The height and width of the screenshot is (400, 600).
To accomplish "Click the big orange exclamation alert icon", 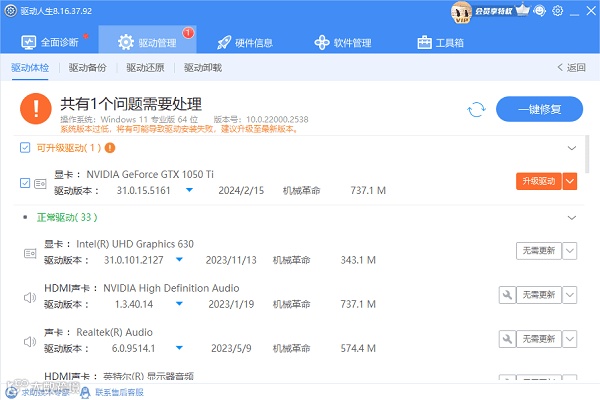I will click(36, 109).
